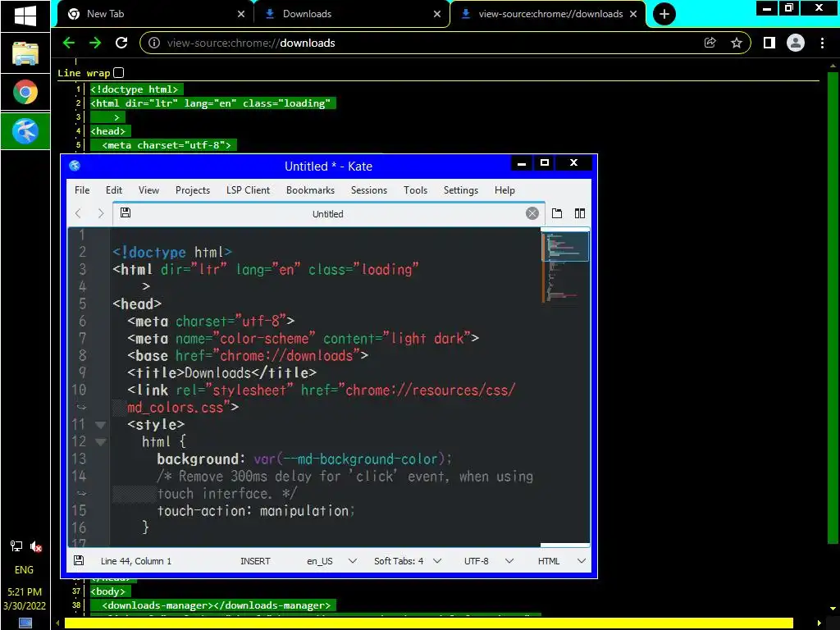This screenshot has height=630, width=840.
Task: Bookmark this page with the star
Action: (x=737, y=43)
